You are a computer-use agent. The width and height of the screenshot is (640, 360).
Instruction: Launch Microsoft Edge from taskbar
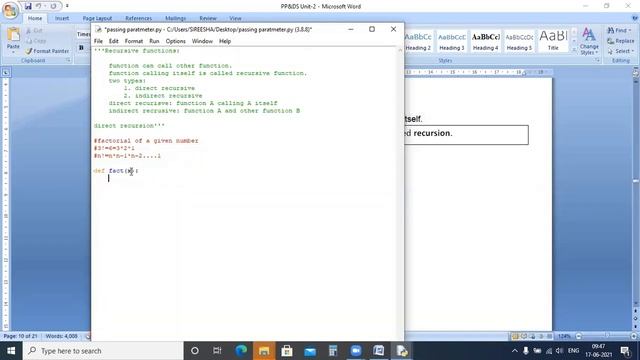click(x=241, y=351)
